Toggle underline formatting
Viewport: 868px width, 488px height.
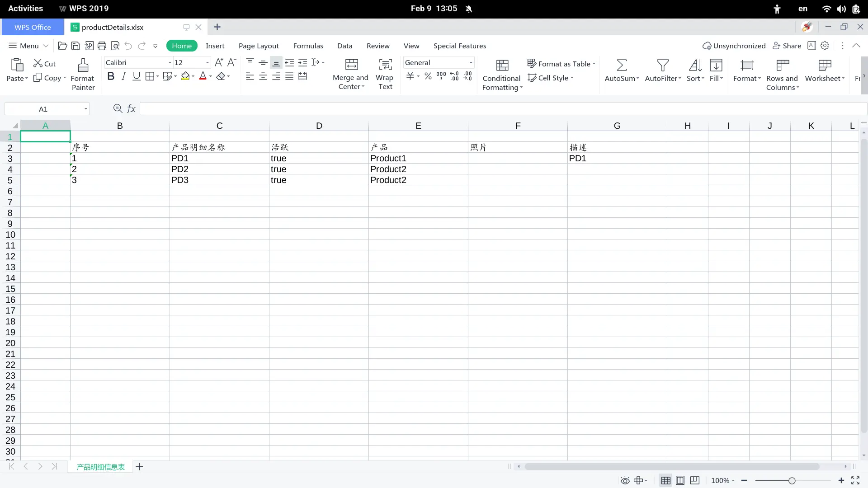[137, 76]
